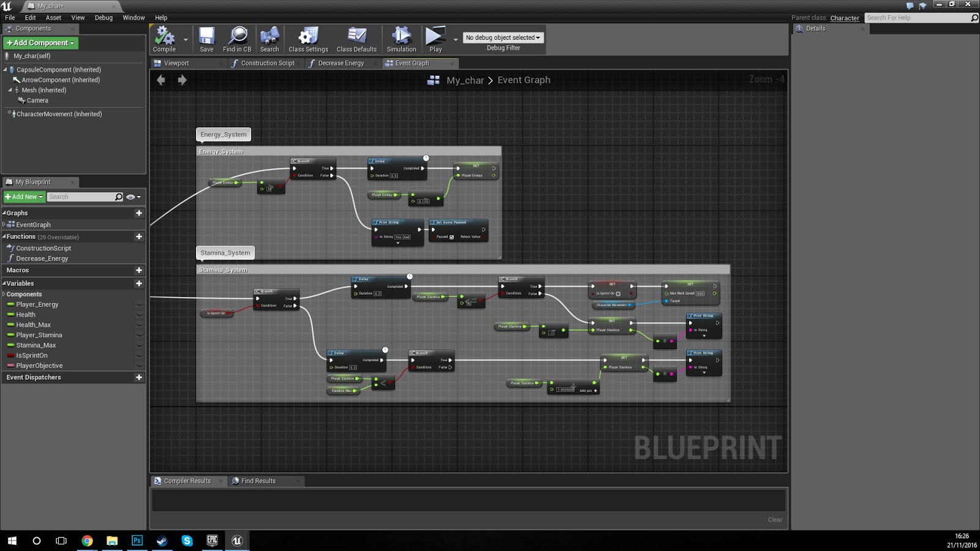Image resolution: width=980 pixels, height=551 pixels.
Task: Collapse the Functions section
Action: tap(4, 236)
